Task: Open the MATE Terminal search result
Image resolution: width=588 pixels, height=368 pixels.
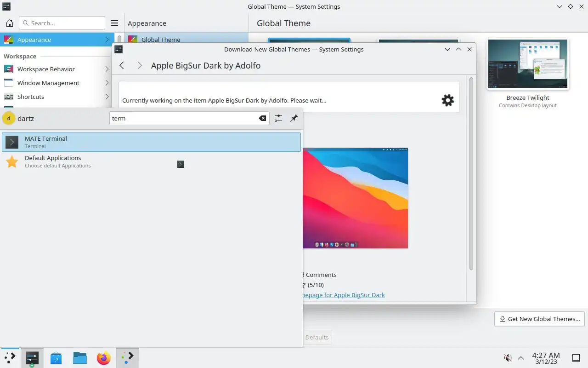Action: click(151, 142)
